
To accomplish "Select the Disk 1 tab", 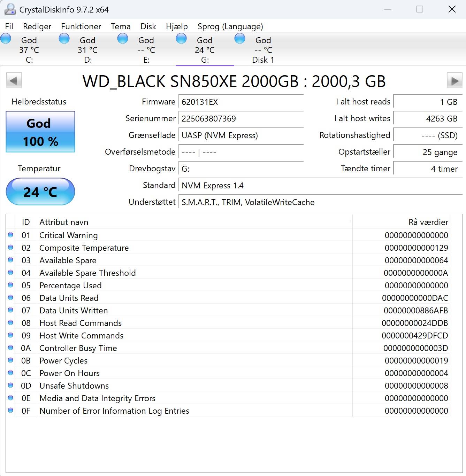I will [x=263, y=49].
